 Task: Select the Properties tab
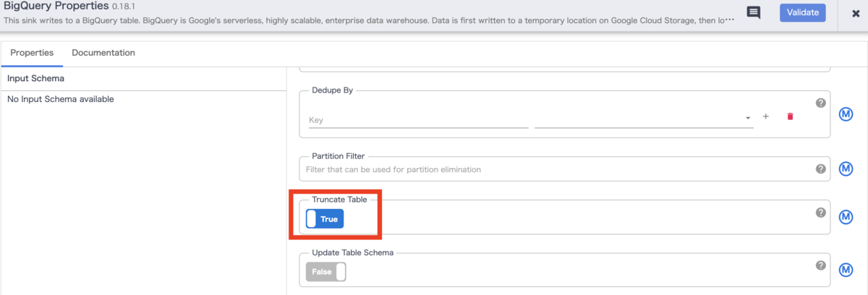coord(32,53)
